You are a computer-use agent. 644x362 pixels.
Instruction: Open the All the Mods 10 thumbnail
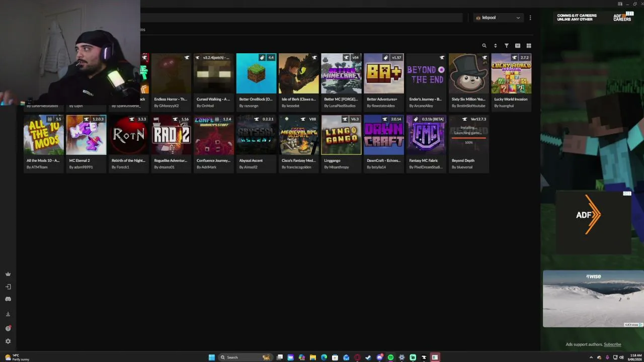pos(44,135)
